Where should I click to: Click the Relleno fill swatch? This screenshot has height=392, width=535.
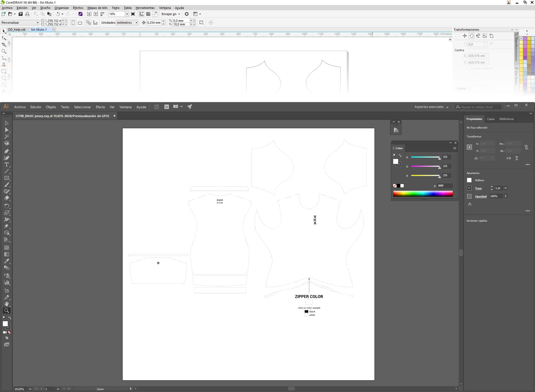point(469,180)
